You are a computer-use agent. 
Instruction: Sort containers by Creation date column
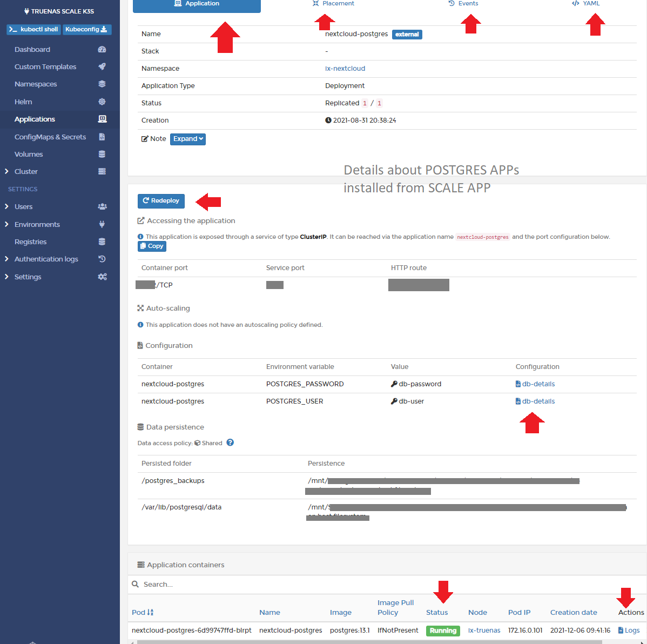574,612
